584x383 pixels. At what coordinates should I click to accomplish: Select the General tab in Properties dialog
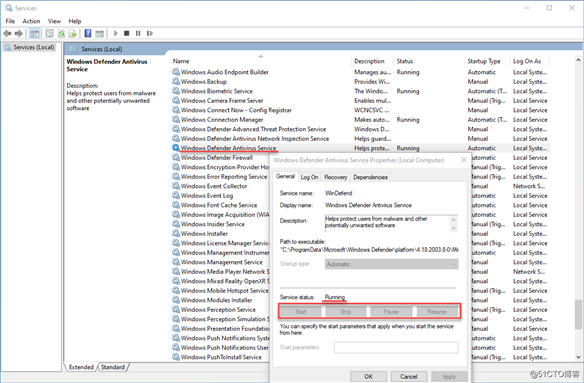[x=285, y=177]
